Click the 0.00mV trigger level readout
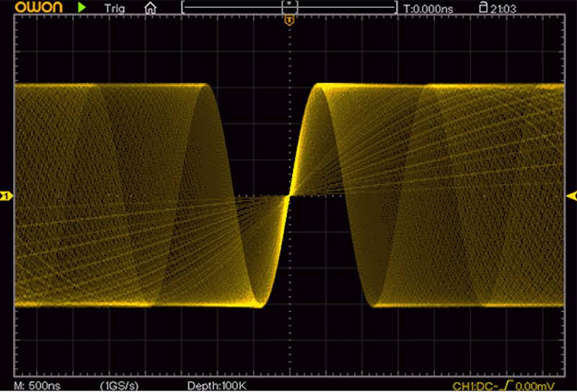Image resolution: width=577 pixels, height=392 pixels. click(534, 386)
